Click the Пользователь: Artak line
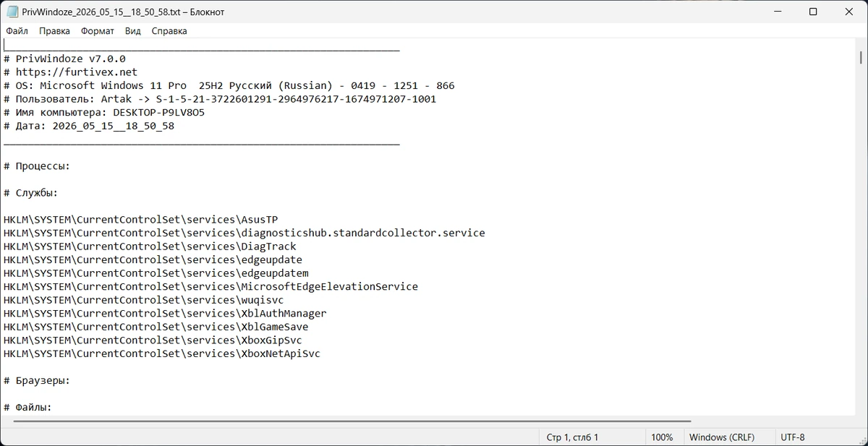This screenshot has height=446, width=868. point(220,99)
